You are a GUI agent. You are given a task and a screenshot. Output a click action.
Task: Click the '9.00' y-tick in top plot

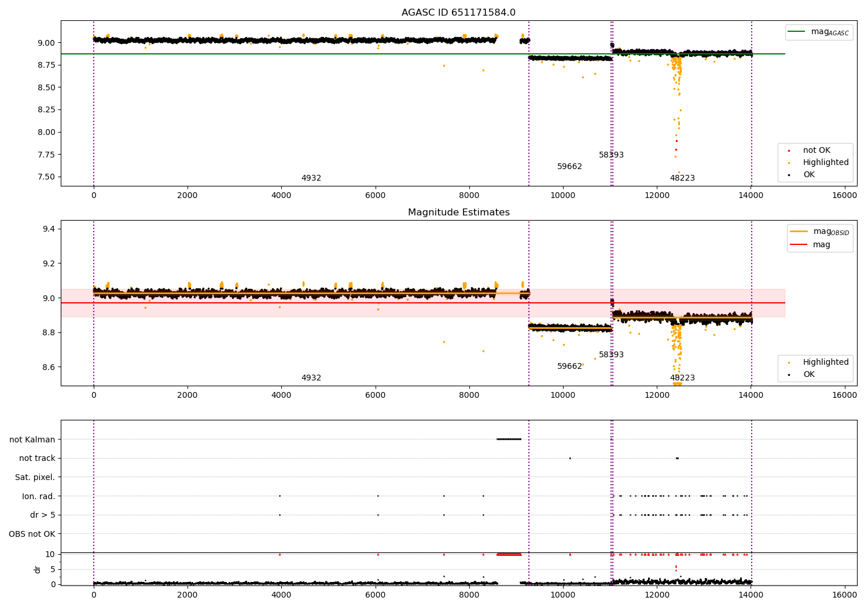coord(47,43)
